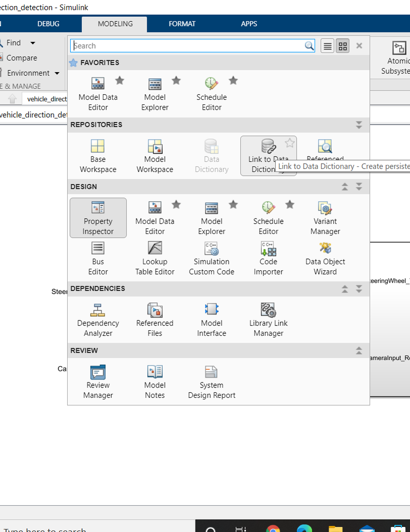
Task: Open Library Link Manager
Action: [269, 320]
